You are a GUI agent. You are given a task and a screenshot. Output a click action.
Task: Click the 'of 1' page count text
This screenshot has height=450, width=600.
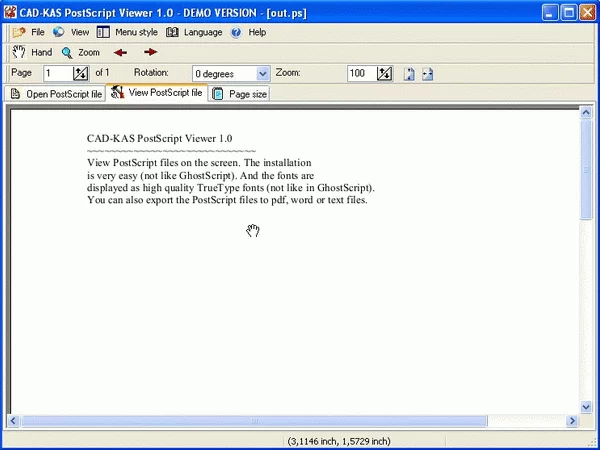(x=102, y=72)
